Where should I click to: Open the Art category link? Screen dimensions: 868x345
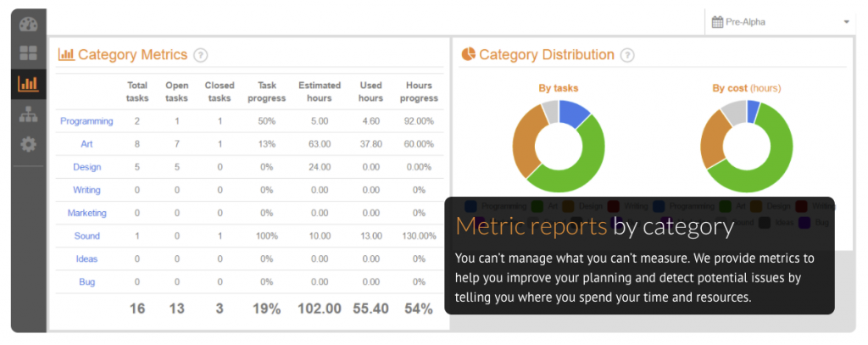[x=86, y=144]
